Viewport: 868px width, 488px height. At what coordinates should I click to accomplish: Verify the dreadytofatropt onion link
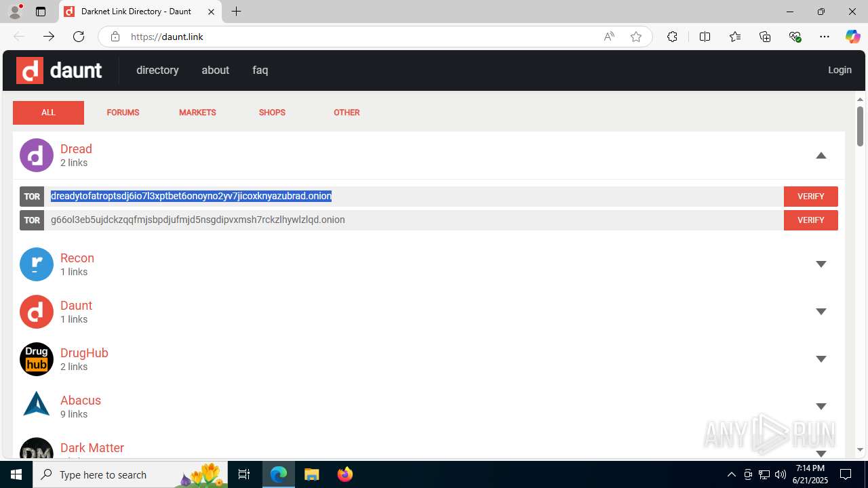(x=810, y=197)
